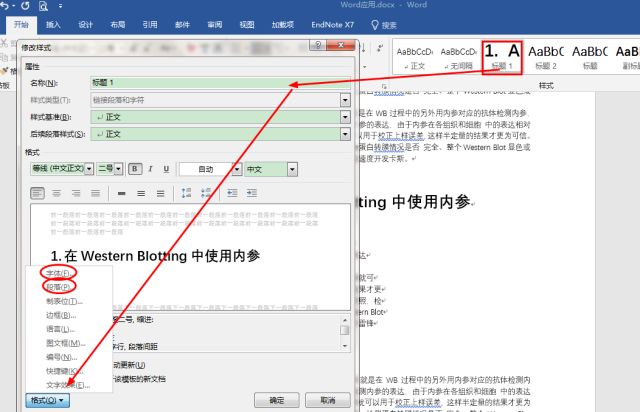Click increase indent icon in dialog
The height and width of the screenshot is (412, 640).
pyautogui.click(x=252, y=193)
